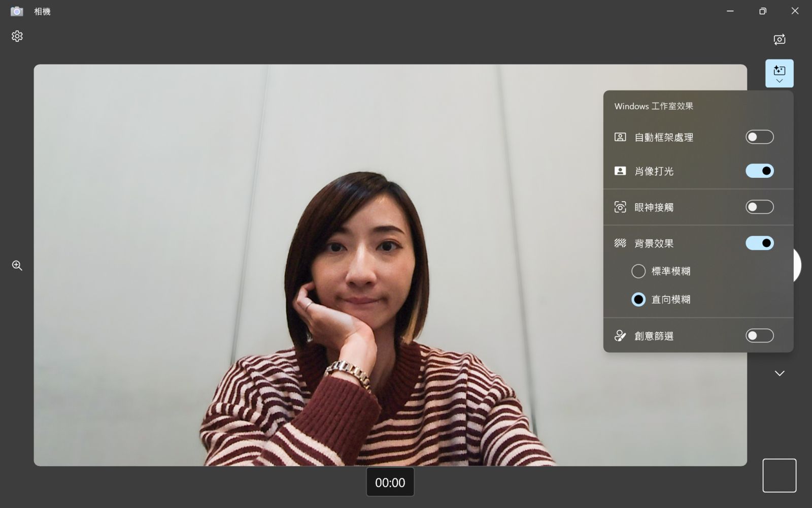
Task: Expand camera modes with down chevron
Action: 780,373
